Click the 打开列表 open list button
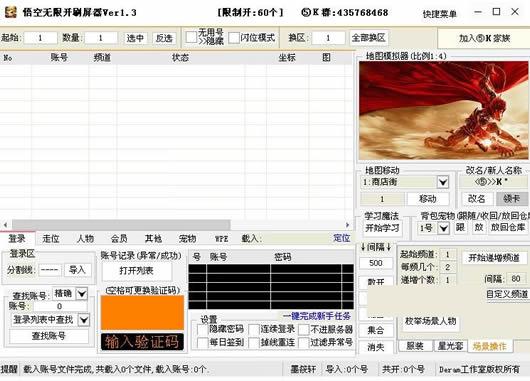 pyautogui.click(x=137, y=271)
